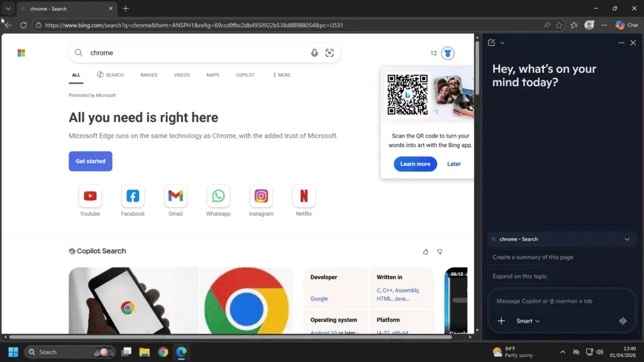Open a new tab with plus button
Image resolution: width=644 pixels, height=362 pixels.
coord(126,9)
